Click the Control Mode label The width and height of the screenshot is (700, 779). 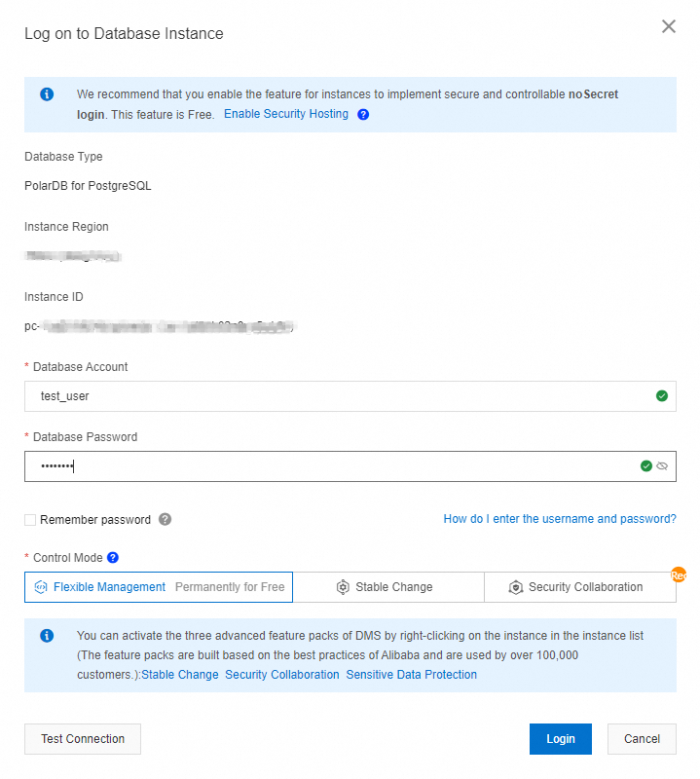(68, 557)
